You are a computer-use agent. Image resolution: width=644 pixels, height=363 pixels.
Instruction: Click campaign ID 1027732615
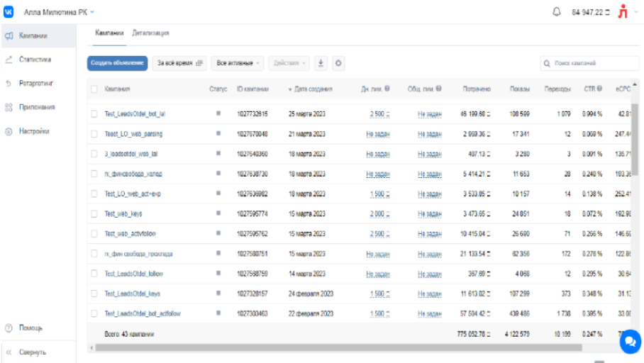pyautogui.click(x=252, y=113)
